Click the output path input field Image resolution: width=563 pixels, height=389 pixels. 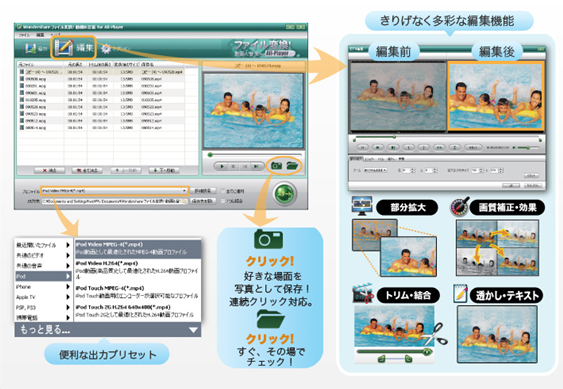pos(115,201)
